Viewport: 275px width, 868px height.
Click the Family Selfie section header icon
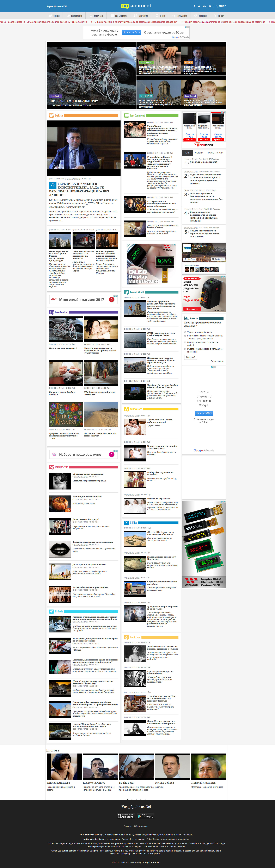pos(52,467)
